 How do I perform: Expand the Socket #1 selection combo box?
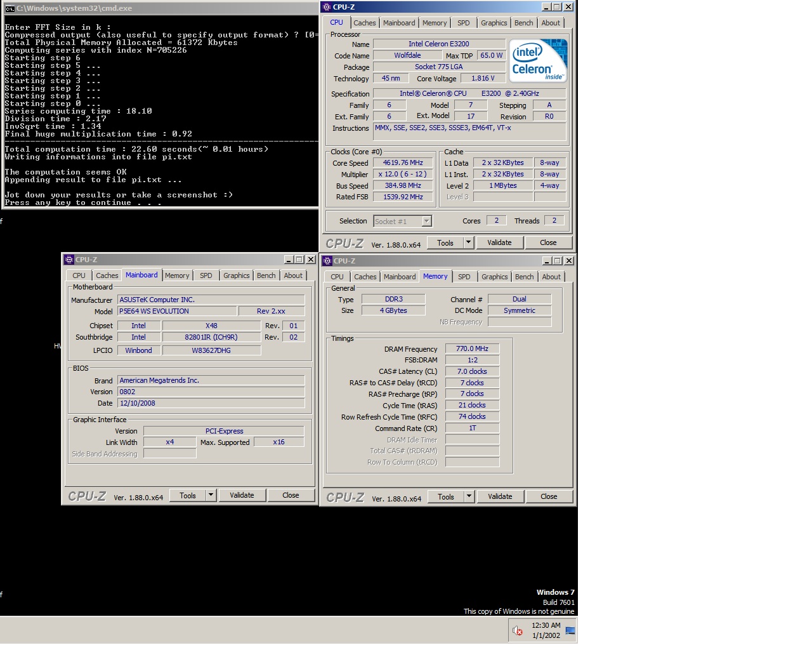(x=427, y=221)
